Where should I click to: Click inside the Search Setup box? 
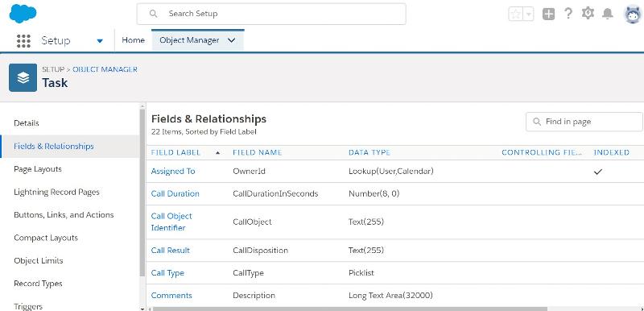[x=271, y=14]
